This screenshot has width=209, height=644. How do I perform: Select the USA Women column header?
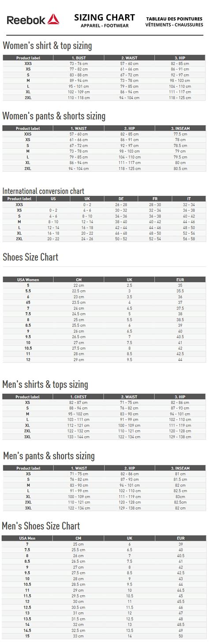coord(28,280)
